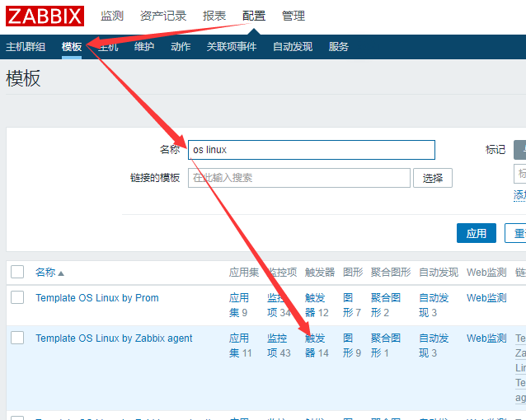Select the 模板 submenu tab
The image size is (526, 420).
pyautogui.click(x=72, y=47)
